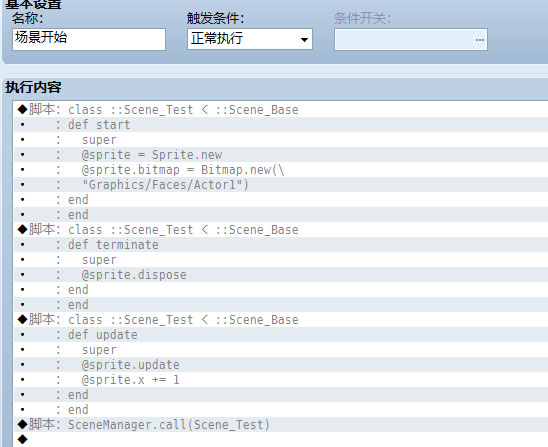The height and width of the screenshot is (447, 548).
Task: Select the line 'def update'
Action: 281,335
